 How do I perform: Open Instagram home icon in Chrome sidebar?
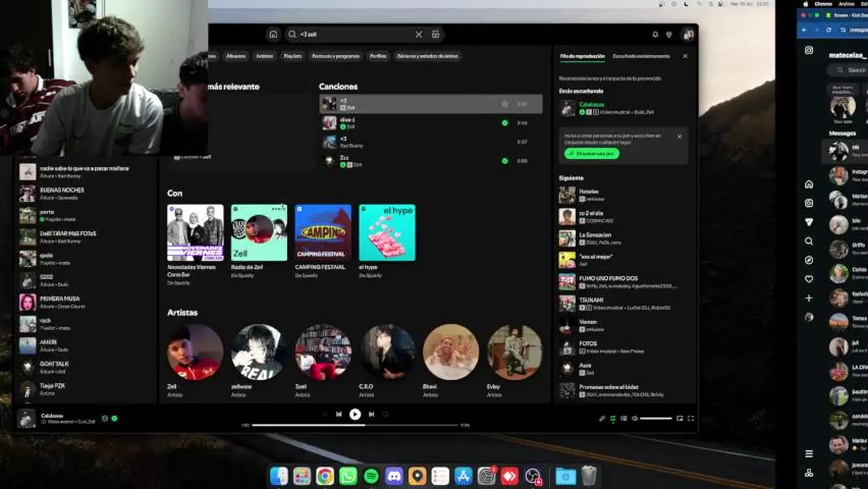pyautogui.click(x=809, y=184)
